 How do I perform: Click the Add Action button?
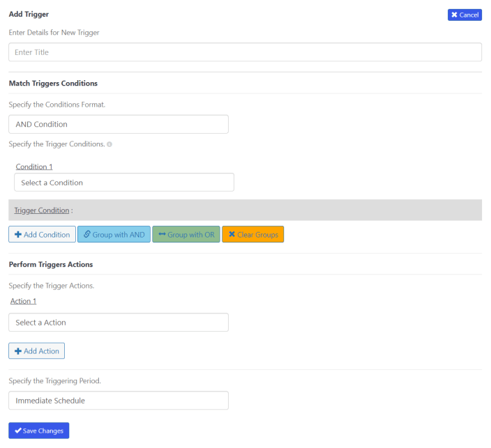pyautogui.click(x=37, y=350)
